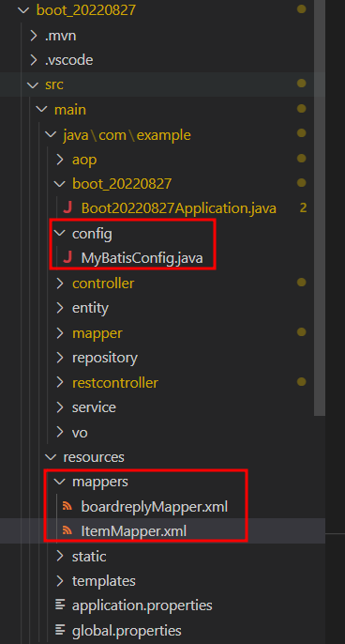Click the Java icon beside Boot20220827Application.java
The image size is (345, 644).
click(67, 208)
